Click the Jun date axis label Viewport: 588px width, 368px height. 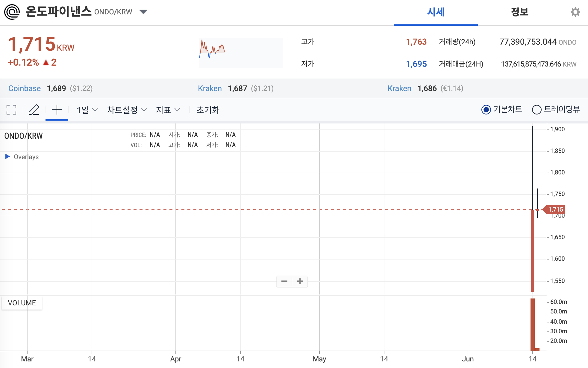tap(468, 359)
